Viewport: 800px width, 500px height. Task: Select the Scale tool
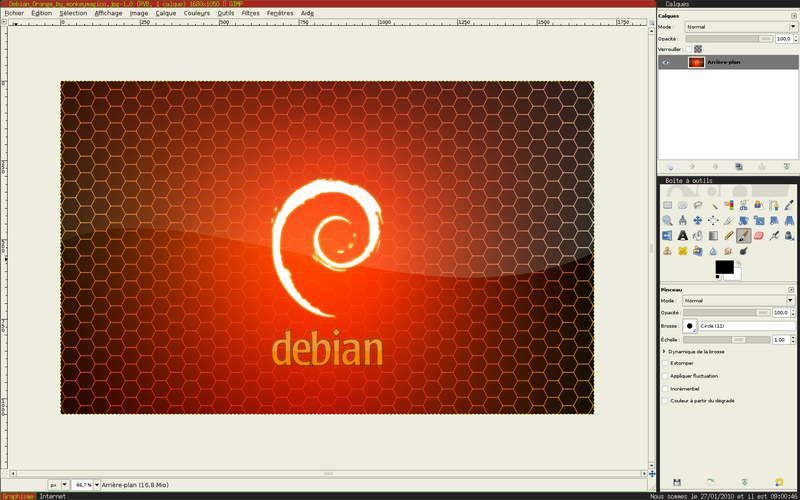[x=759, y=220]
